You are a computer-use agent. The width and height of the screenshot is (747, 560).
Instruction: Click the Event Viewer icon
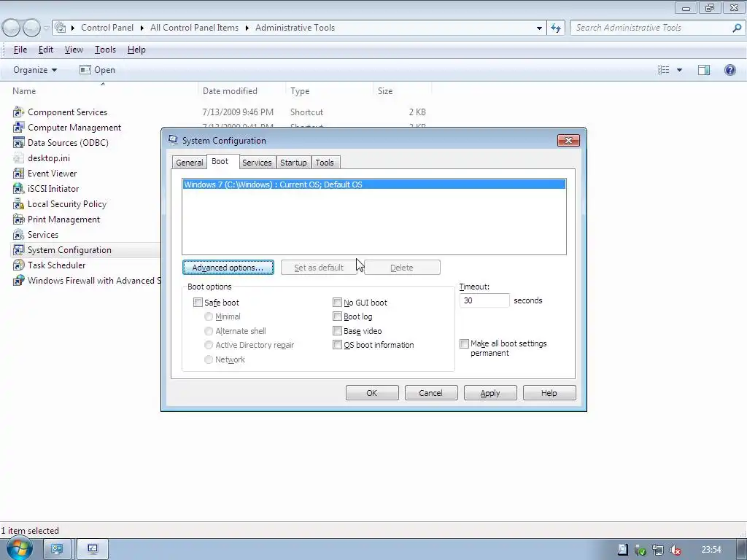18,174
